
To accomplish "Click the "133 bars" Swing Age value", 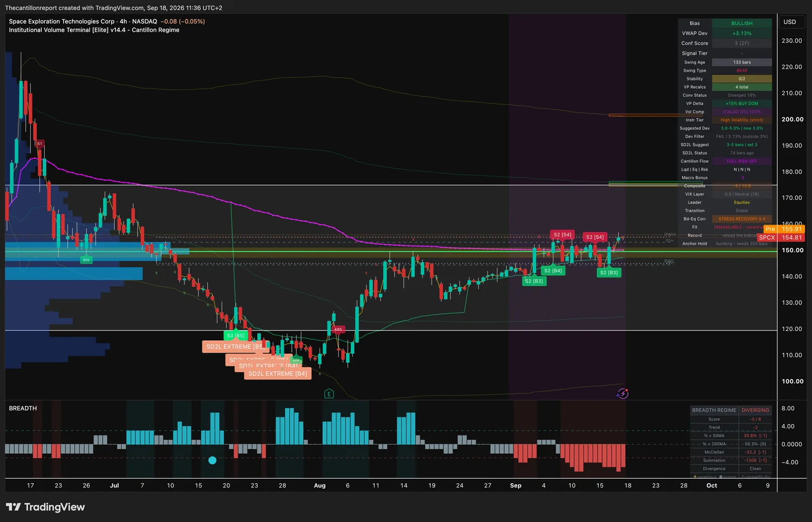I will (742, 62).
